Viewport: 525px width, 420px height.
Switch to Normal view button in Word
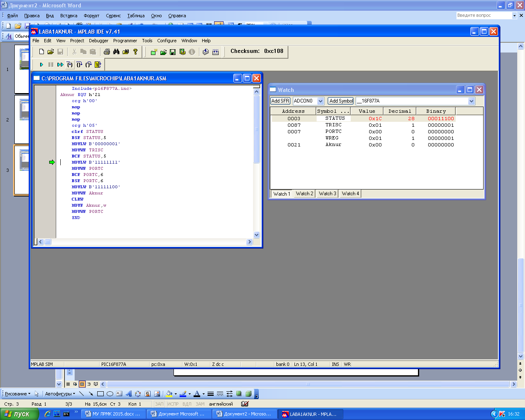click(68, 384)
